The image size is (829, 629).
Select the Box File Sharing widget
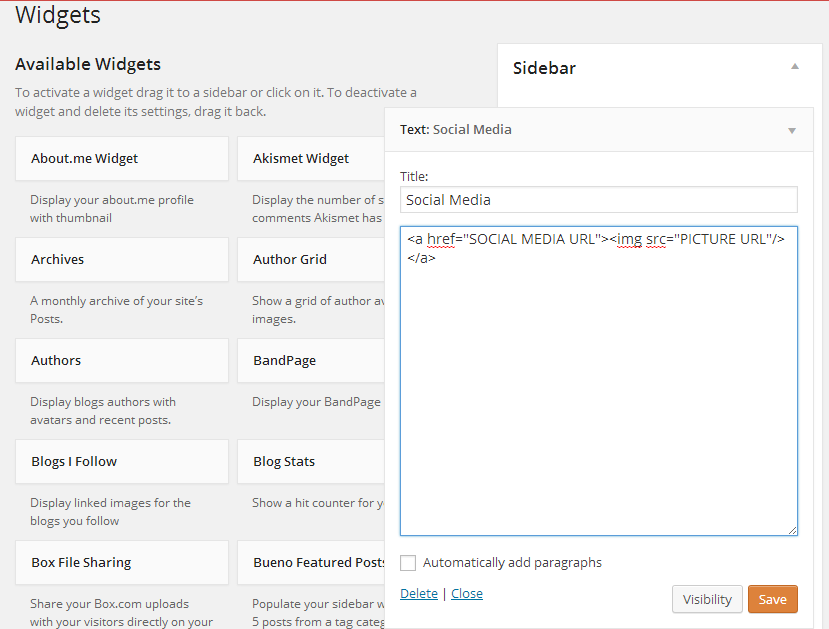click(x=122, y=562)
